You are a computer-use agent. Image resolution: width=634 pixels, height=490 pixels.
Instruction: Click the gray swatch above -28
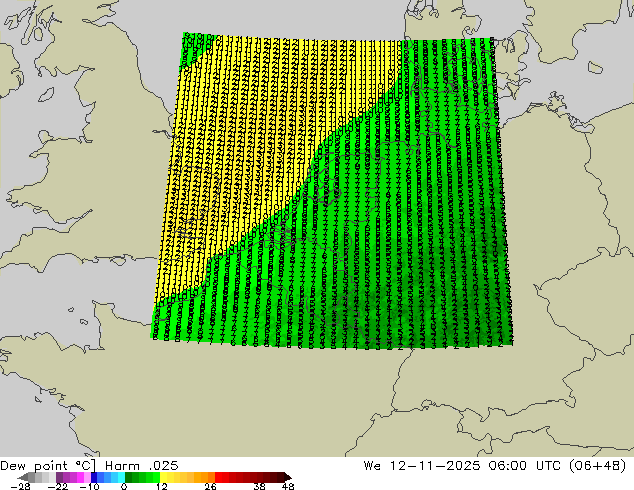32,477
